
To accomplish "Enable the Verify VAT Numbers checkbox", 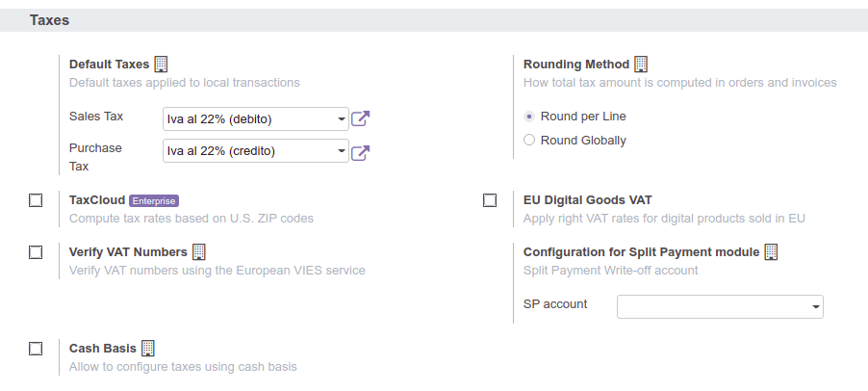I will [36, 252].
